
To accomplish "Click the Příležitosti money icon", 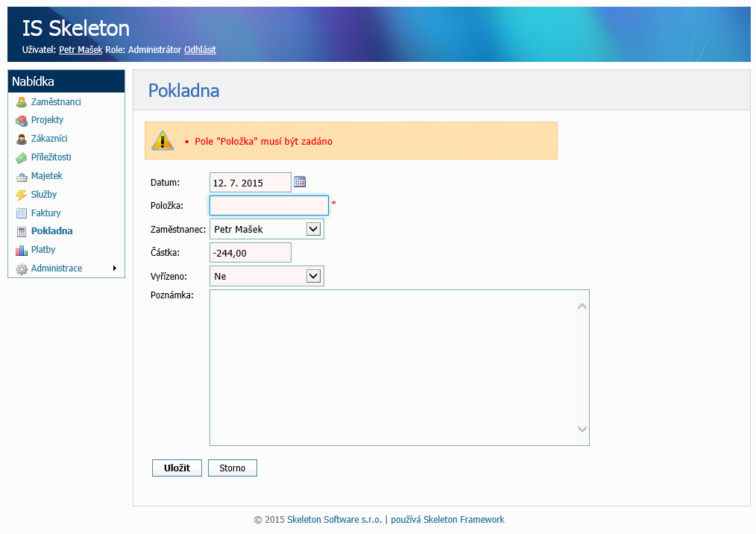I will click(x=22, y=158).
